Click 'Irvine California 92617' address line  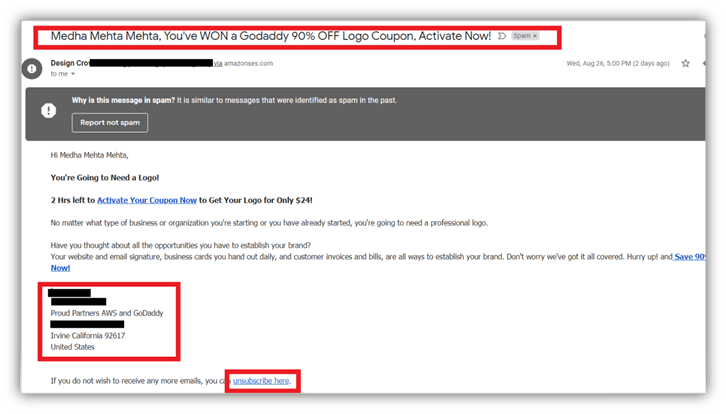click(x=88, y=336)
